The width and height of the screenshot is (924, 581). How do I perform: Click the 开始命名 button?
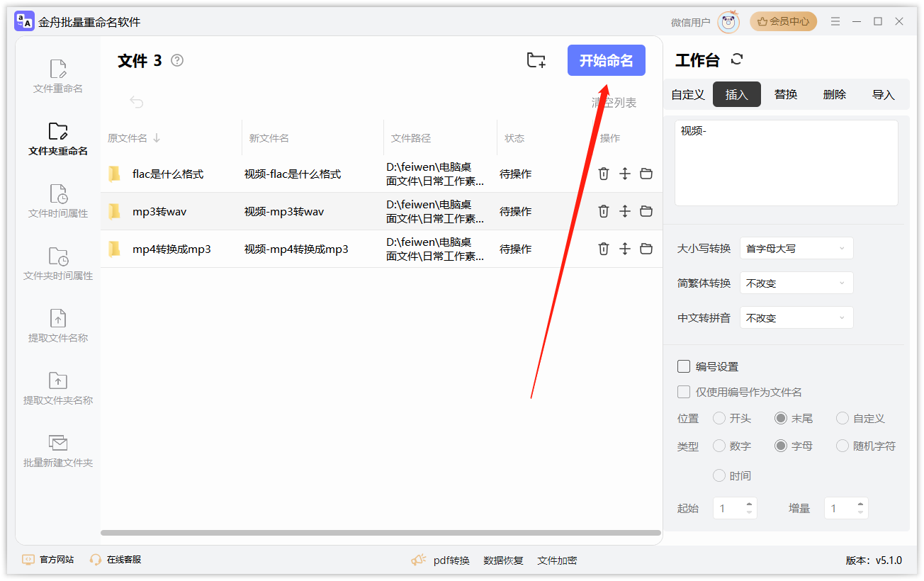coord(607,60)
